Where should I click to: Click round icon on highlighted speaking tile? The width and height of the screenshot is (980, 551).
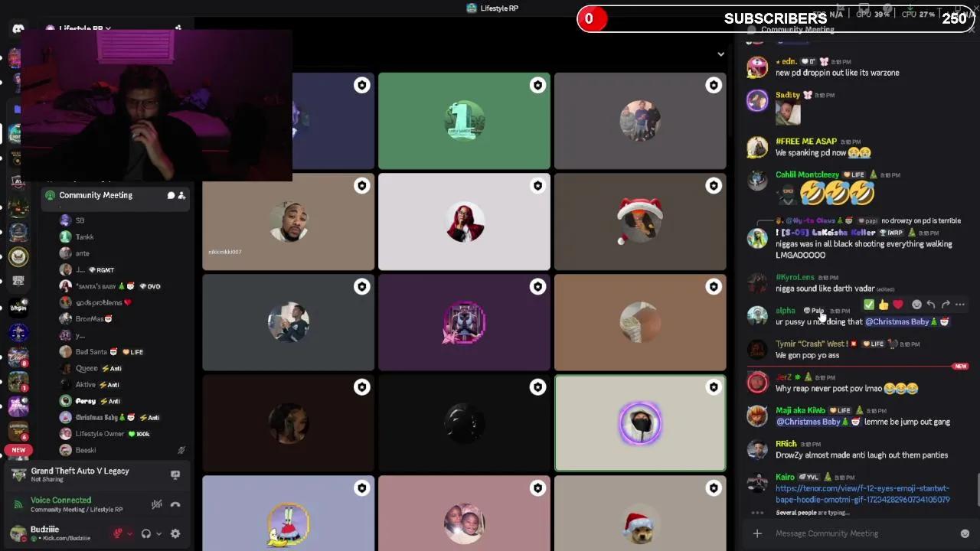pyautogui.click(x=714, y=387)
